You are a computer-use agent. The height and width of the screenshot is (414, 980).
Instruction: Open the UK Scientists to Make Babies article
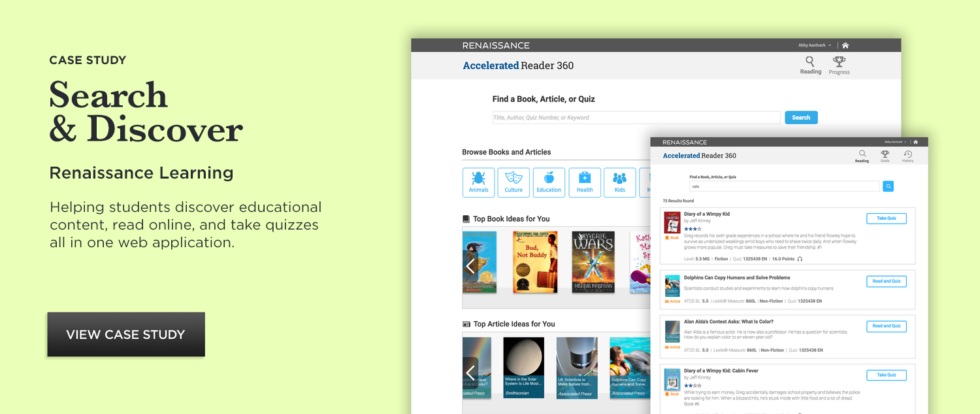pos(577,368)
